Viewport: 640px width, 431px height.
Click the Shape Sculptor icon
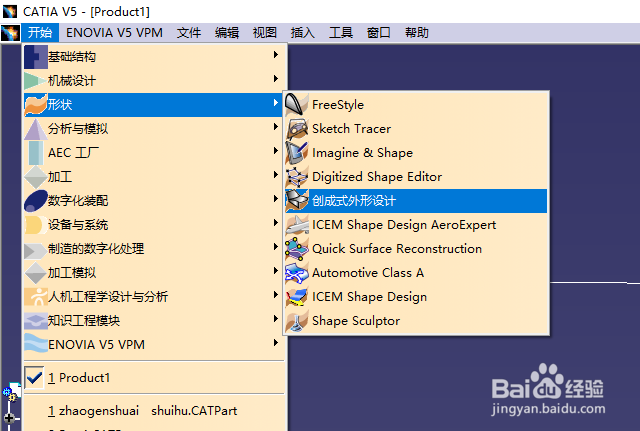pyautogui.click(x=297, y=321)
